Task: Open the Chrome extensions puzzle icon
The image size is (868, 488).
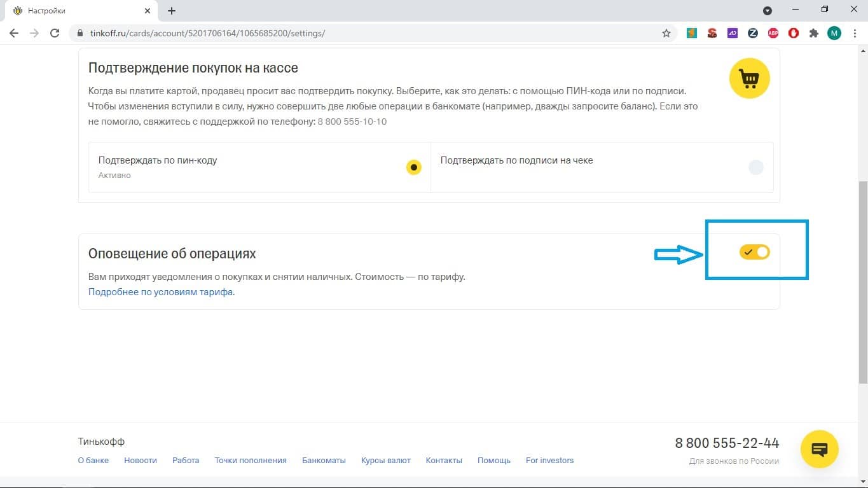Action: (813, 33)
